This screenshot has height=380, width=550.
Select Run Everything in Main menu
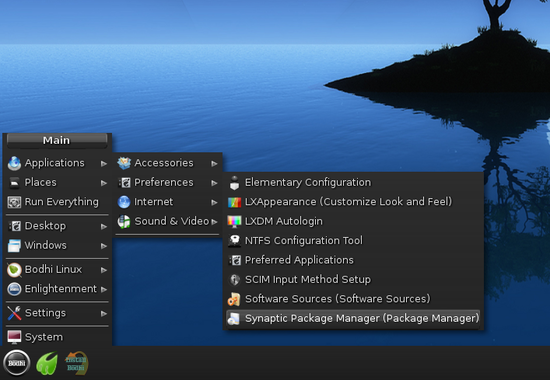57,202
